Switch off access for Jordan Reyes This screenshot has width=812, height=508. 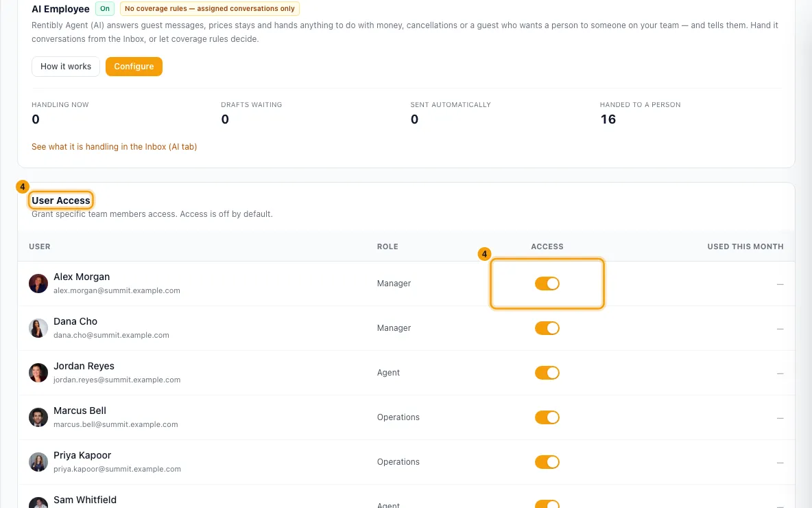coord(547,373)
